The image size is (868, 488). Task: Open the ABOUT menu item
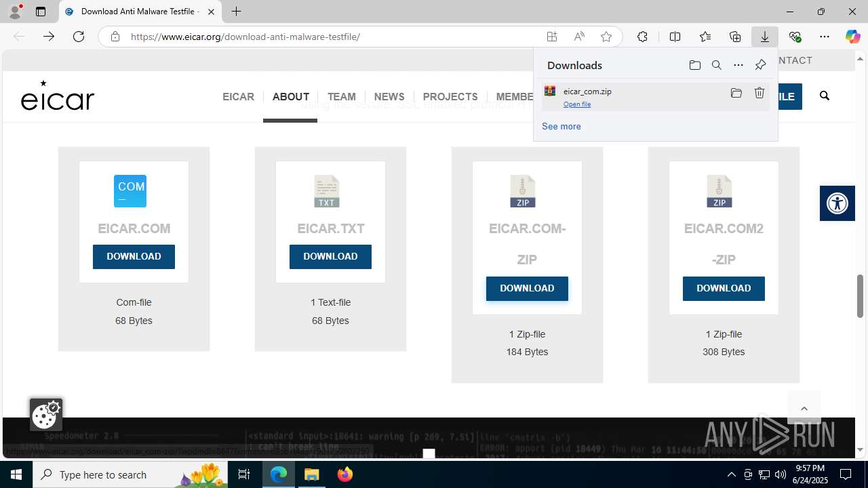[x=291, y=97]
